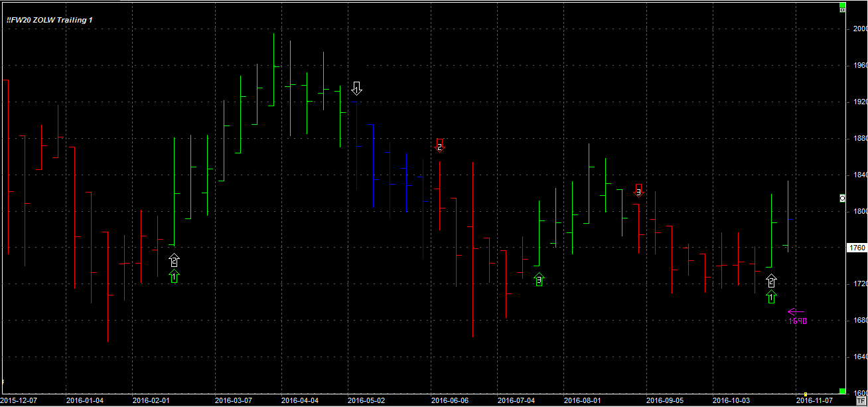
Task: Click the magenta arrow above 1690
Action: 796,311
